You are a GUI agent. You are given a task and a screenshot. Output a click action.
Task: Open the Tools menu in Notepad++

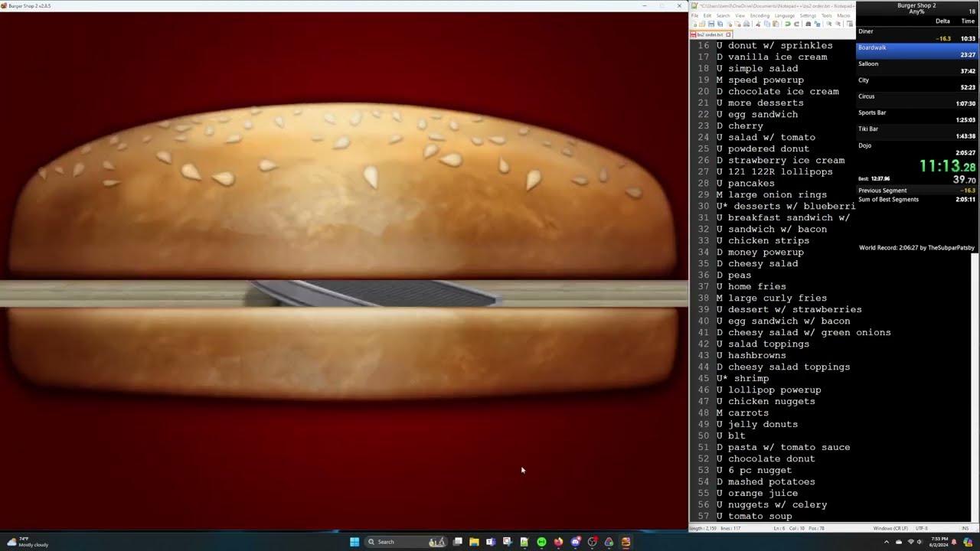pos(827,16)
